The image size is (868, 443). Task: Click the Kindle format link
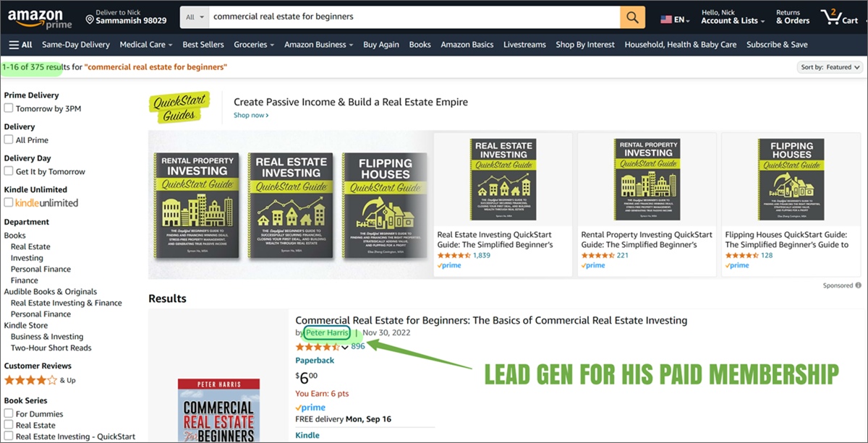[x=308, y=435]
